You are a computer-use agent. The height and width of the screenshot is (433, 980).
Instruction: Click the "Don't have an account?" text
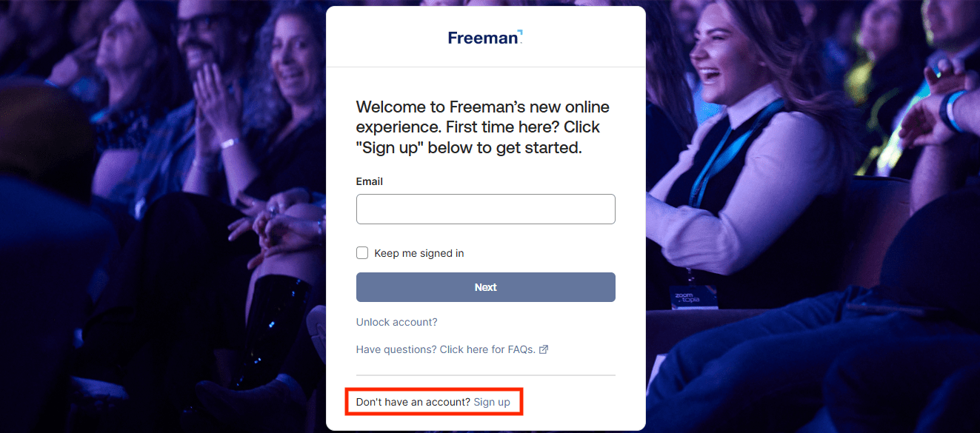click(x=413, y=402)
